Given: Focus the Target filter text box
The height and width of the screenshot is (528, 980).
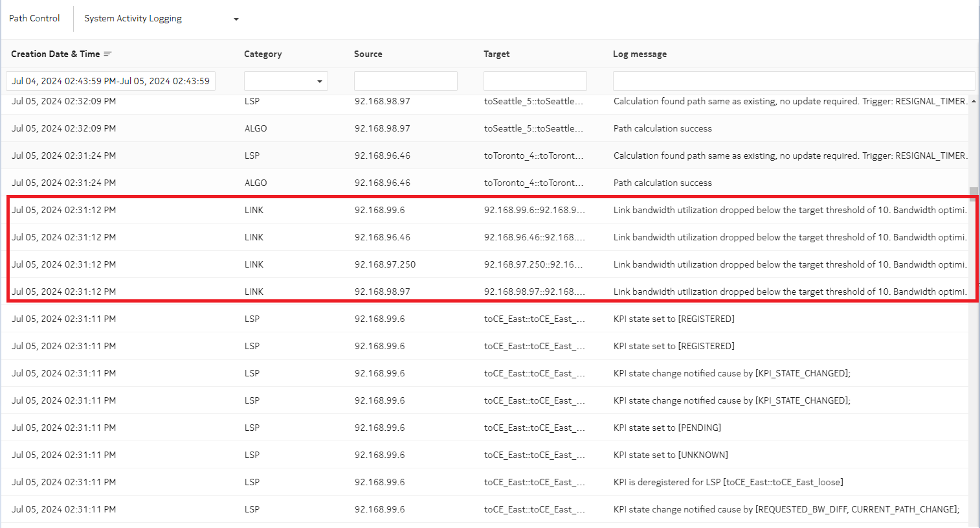Looking at the screenshot, I should 535,81.
